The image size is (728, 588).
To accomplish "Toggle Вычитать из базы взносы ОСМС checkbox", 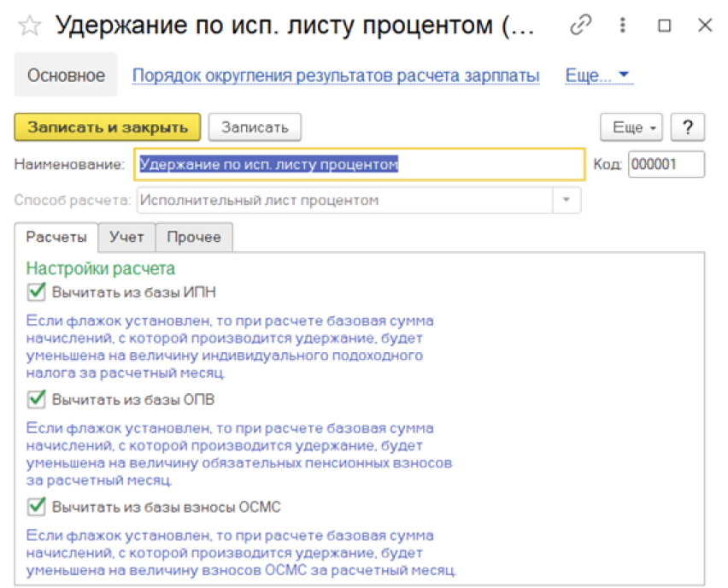I will pyautogui.click(x=36, y=506).
